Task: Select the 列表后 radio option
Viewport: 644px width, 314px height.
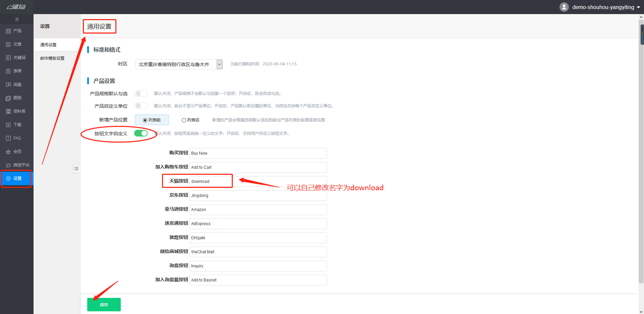Action: [x=184, y=120]
